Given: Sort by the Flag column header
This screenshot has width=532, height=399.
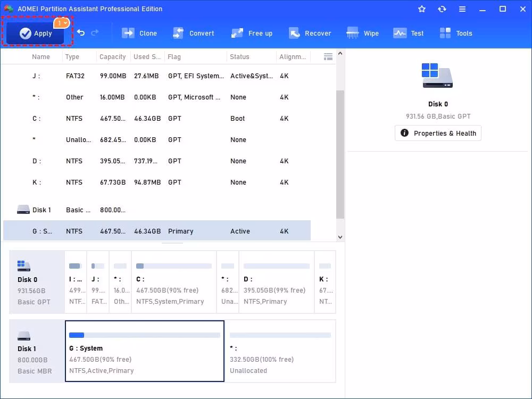Looking at the screenshot, I should (174, 57).
